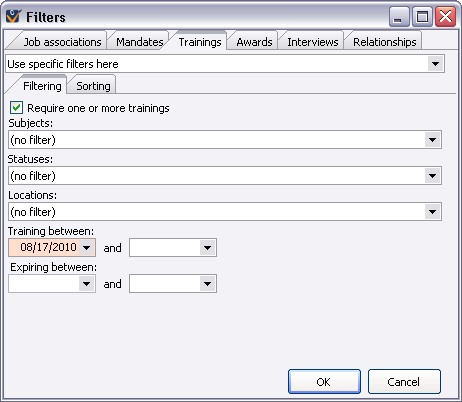Uncheck Require one or more trainings
The height and width of the screenshot is (402, 462).
(x=16, y=108)
